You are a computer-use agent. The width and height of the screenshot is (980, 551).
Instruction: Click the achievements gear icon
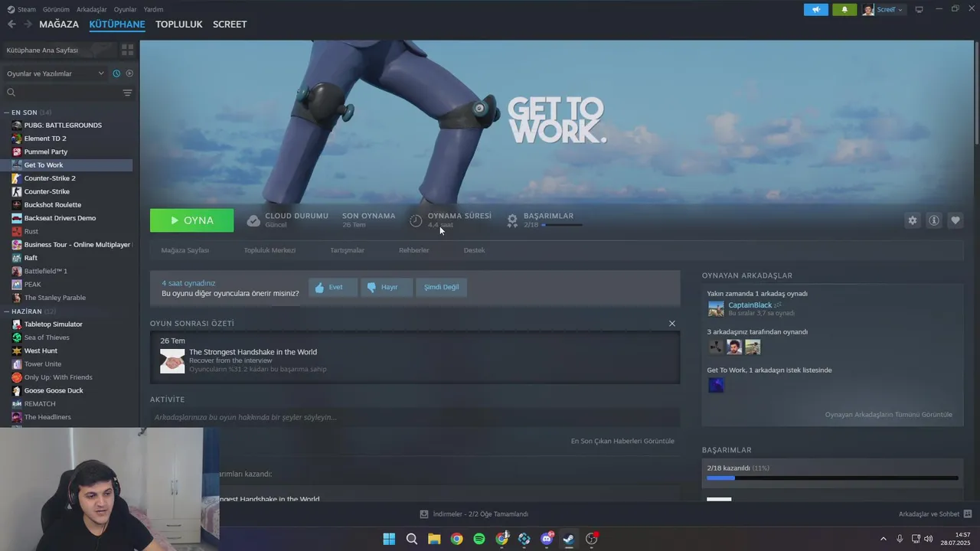click(512, 220)
